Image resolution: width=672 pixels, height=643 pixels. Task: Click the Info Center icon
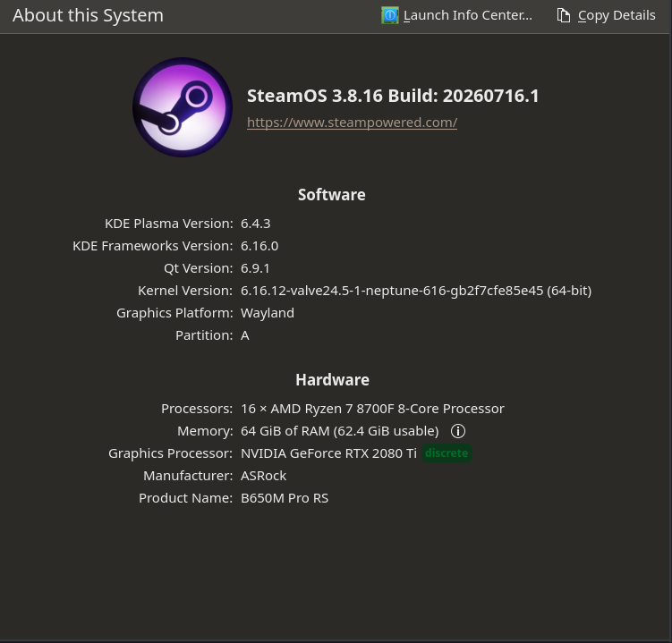pos(390,15)
